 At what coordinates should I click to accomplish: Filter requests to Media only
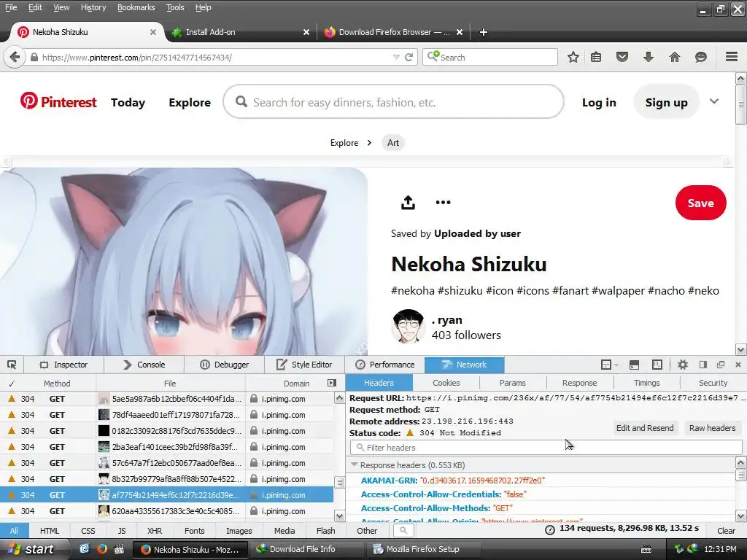point(285,531)
